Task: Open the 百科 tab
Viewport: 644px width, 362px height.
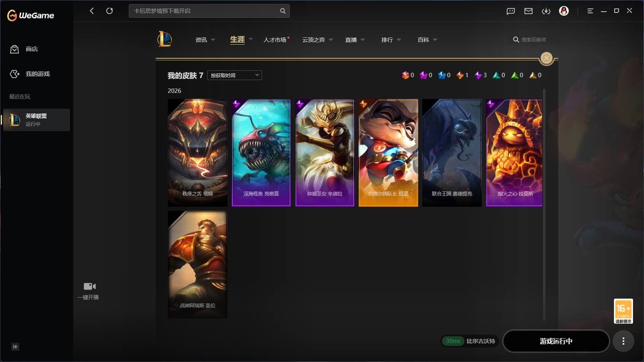Action: point(423,40)
